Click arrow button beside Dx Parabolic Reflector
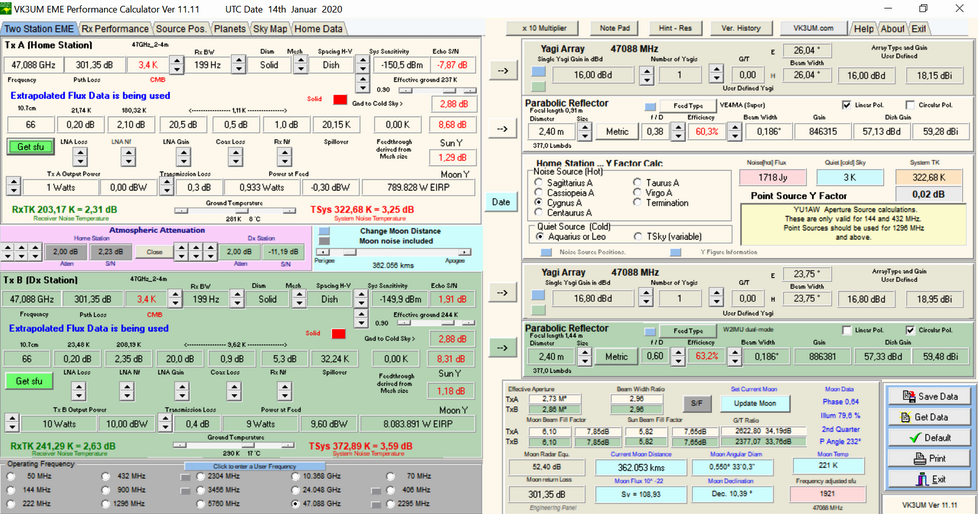The height and width of the screenshot is (514, 978). [x=503, y=347]
